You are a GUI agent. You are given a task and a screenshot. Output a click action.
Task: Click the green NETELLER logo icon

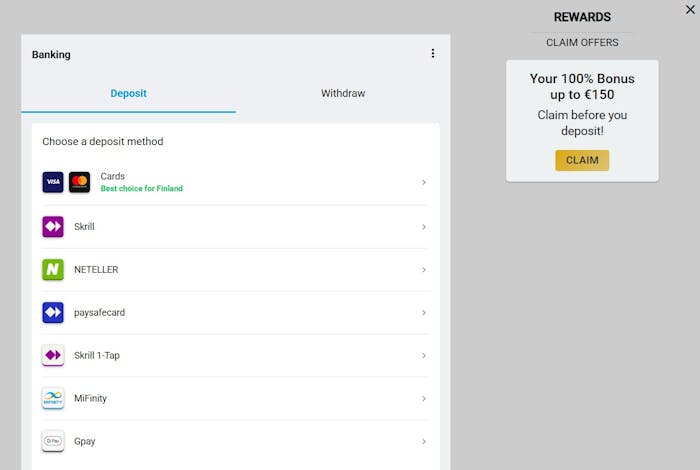(53, 270)
